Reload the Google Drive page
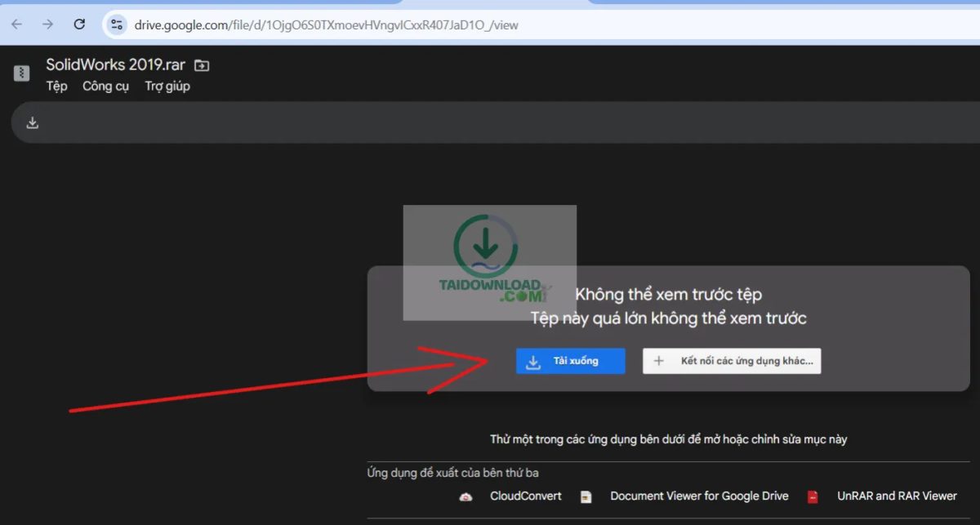This screenshot has width=980, height=525. point(79,24)
